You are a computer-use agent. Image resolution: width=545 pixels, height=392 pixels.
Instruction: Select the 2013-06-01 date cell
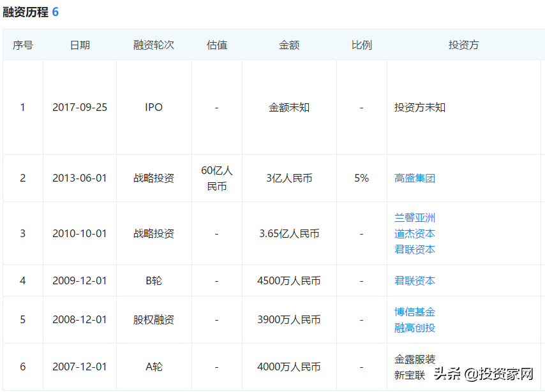click(x=80, y=178)
